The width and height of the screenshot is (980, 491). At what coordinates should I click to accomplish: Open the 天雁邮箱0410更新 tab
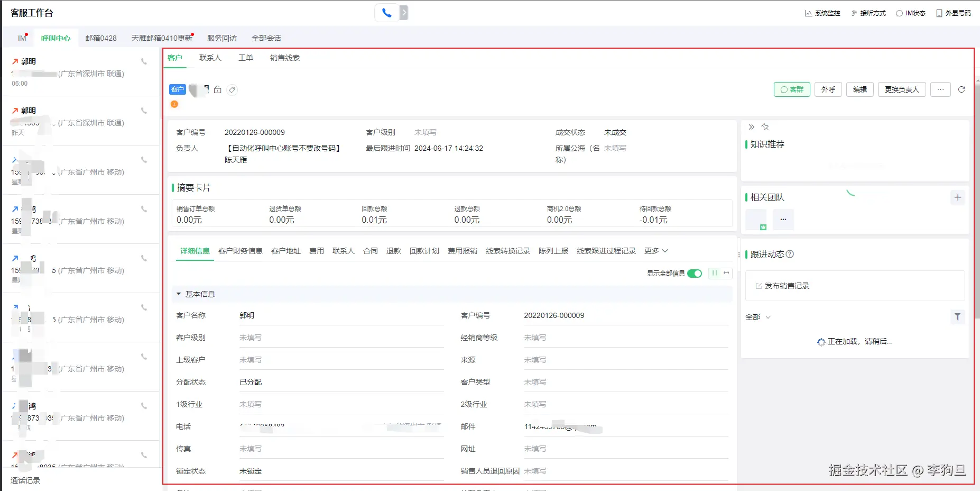162,38
